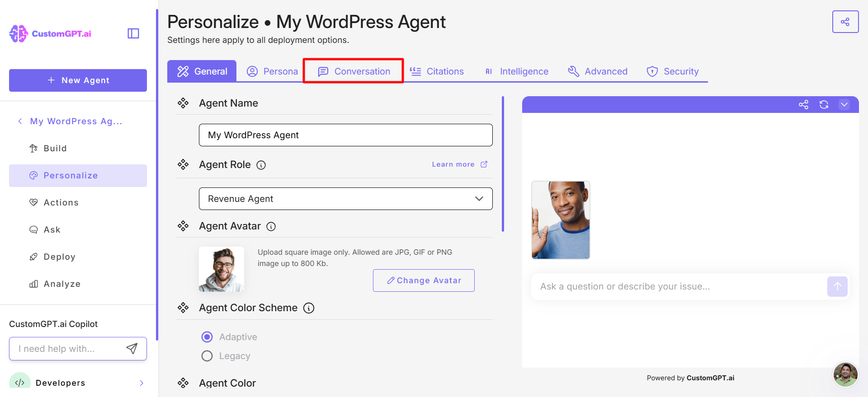Click the Developers code icon
Screen dimensions: 868x397
(20, 383)
